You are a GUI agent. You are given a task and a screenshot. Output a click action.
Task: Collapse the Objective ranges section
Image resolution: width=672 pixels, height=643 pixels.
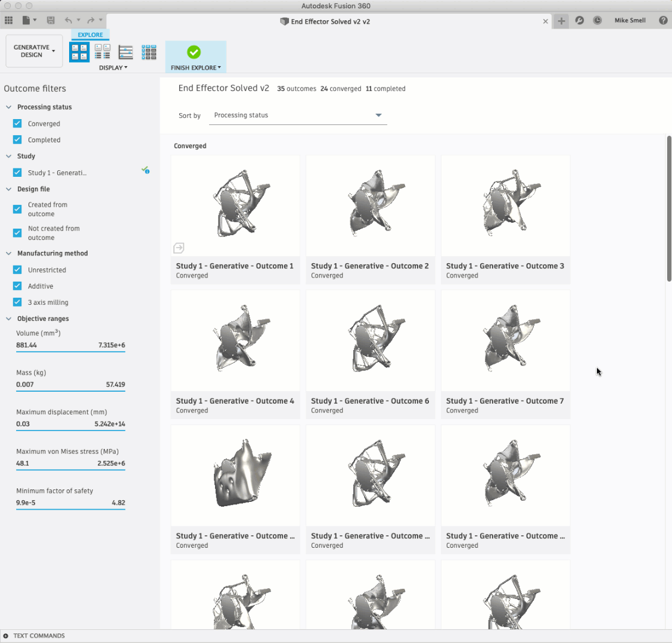(8, 319)
